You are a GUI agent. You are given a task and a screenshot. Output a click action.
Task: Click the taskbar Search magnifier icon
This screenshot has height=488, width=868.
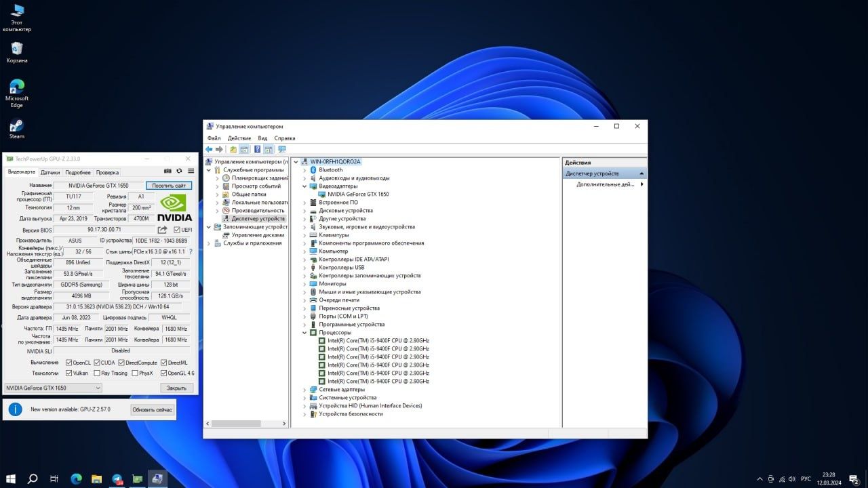coord(33,479)
